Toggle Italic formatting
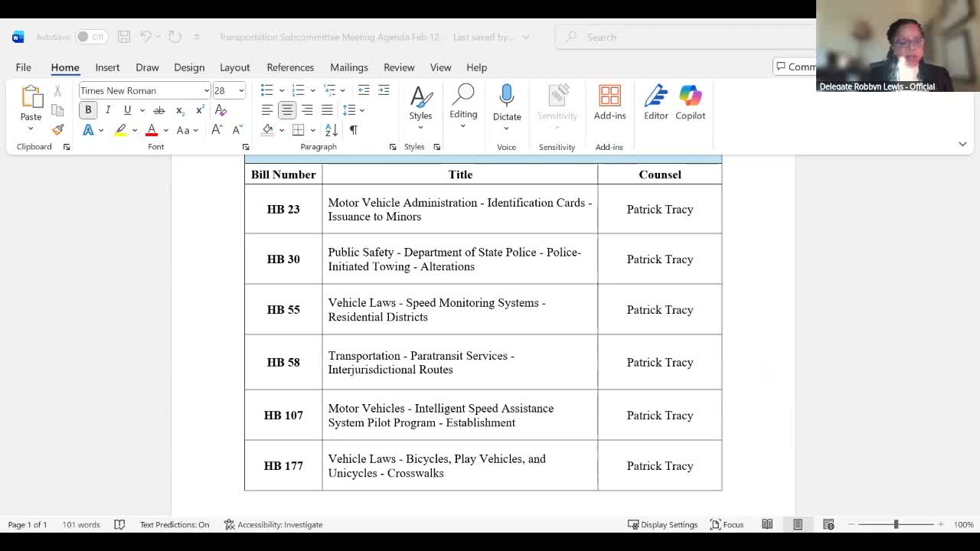 point(108,110)
